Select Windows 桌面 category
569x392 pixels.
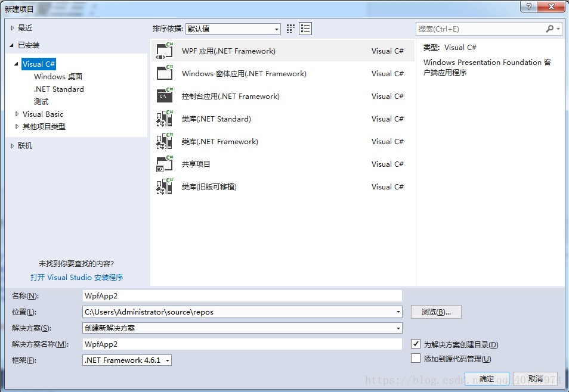point(58,76)
